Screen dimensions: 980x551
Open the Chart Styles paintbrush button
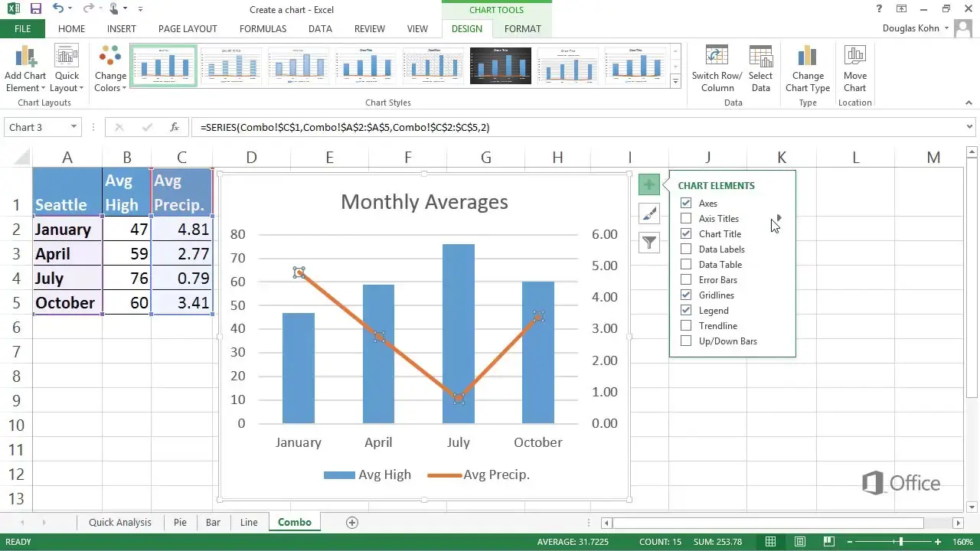pyautogui.click(x=649, y=214)
